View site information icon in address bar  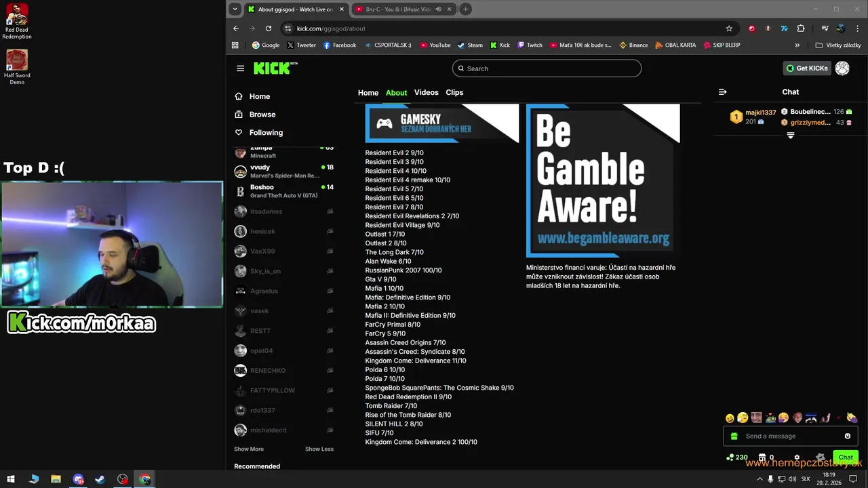(288, 28)
